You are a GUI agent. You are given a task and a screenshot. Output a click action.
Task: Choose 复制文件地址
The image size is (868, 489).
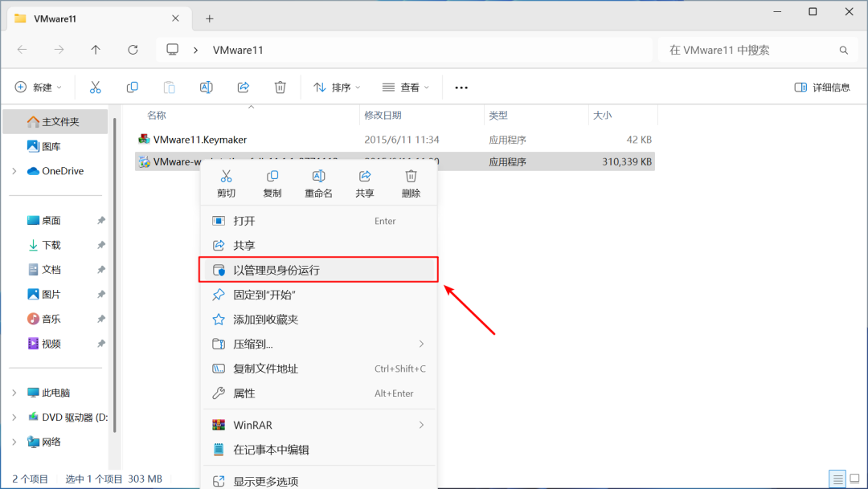pyautogui.click(x=319, y=369)
